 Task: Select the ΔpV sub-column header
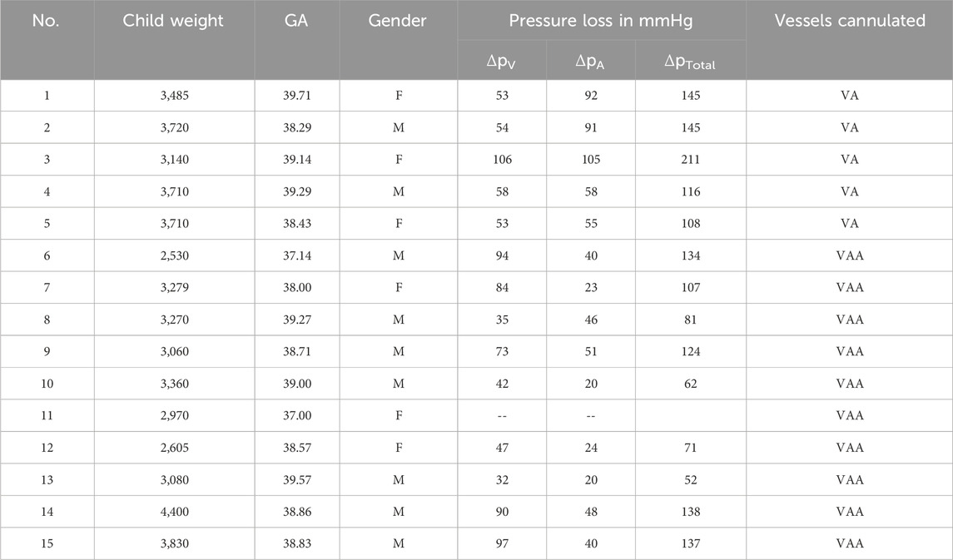point(501,61)
